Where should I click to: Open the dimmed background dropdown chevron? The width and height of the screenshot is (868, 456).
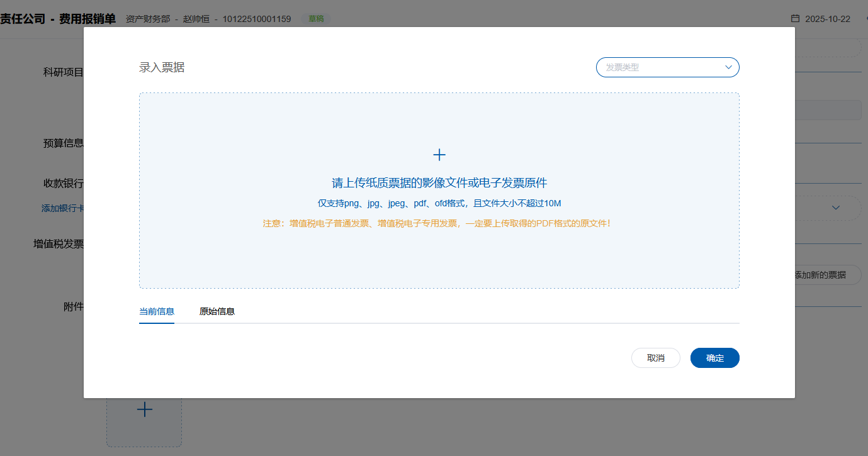pos(836,208)
